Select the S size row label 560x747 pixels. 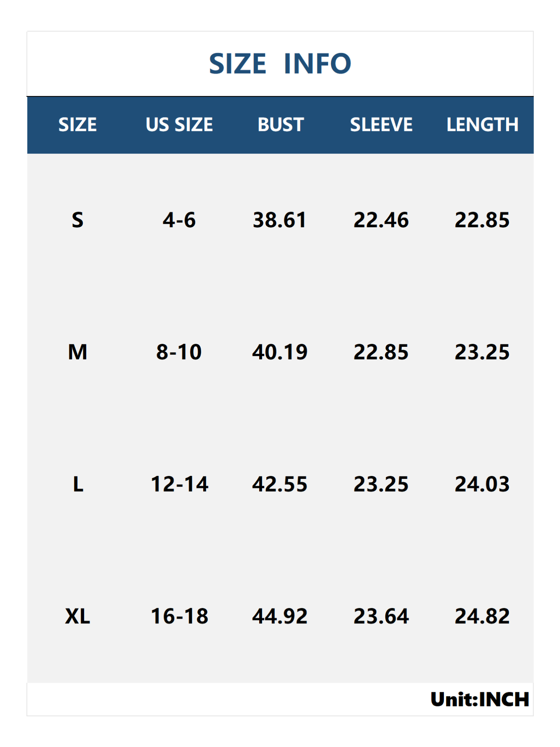tap(78, 220)
